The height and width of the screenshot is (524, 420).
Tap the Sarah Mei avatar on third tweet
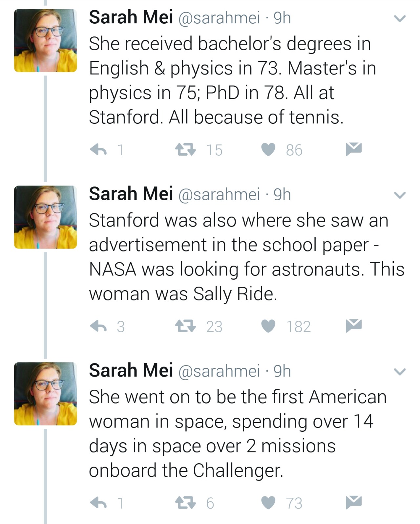pyautogui.click(x=46, y=394)
